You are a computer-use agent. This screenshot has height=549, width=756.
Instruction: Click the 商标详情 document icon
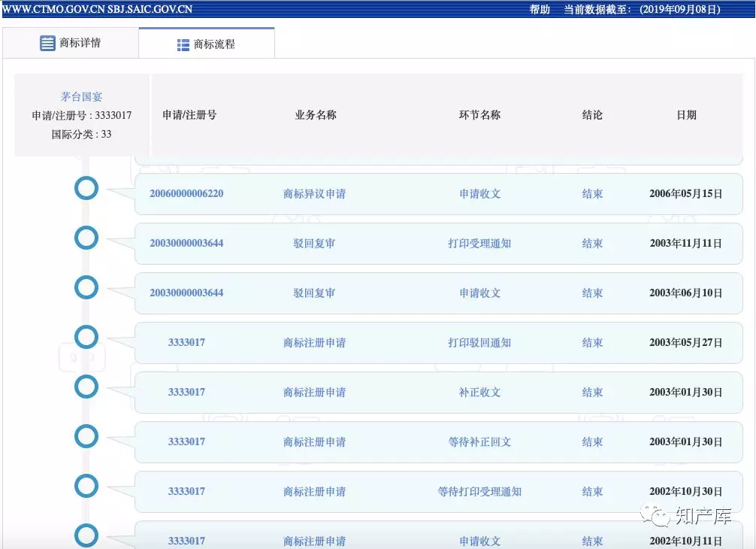[x=47, y=43]
